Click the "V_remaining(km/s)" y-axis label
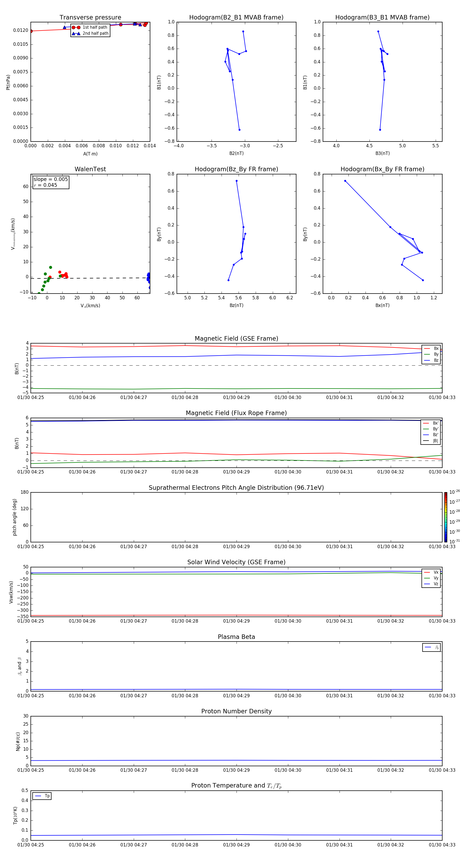This screenshot has height=868, width=473. click(x=13, y=234)
